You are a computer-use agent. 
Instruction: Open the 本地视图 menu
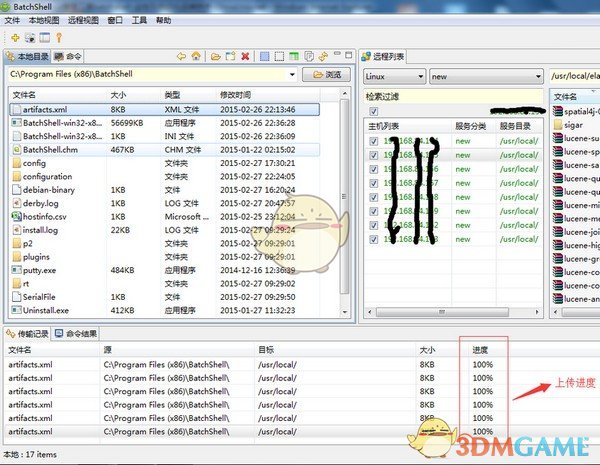coord(44,20)
